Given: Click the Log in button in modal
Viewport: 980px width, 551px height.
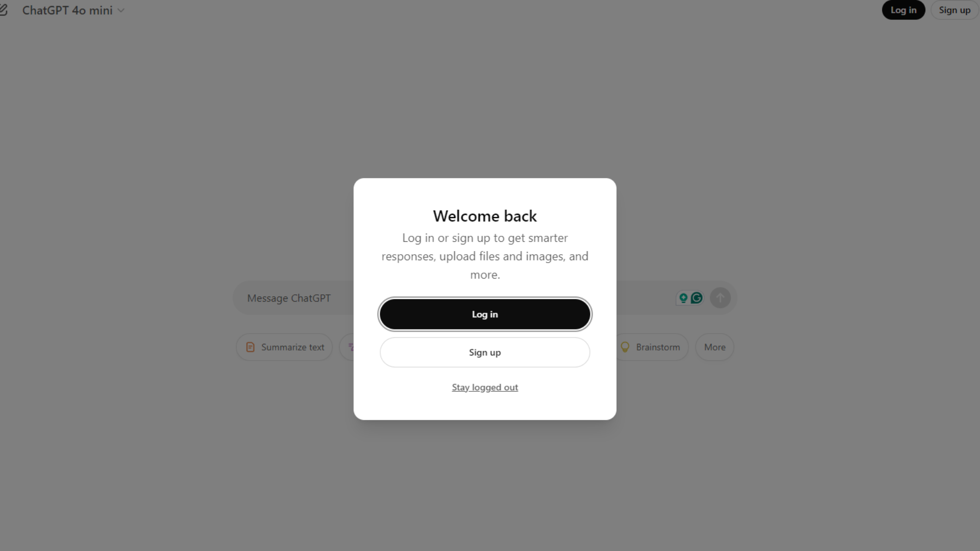Looking at the screenshot, I should (484, 314).
